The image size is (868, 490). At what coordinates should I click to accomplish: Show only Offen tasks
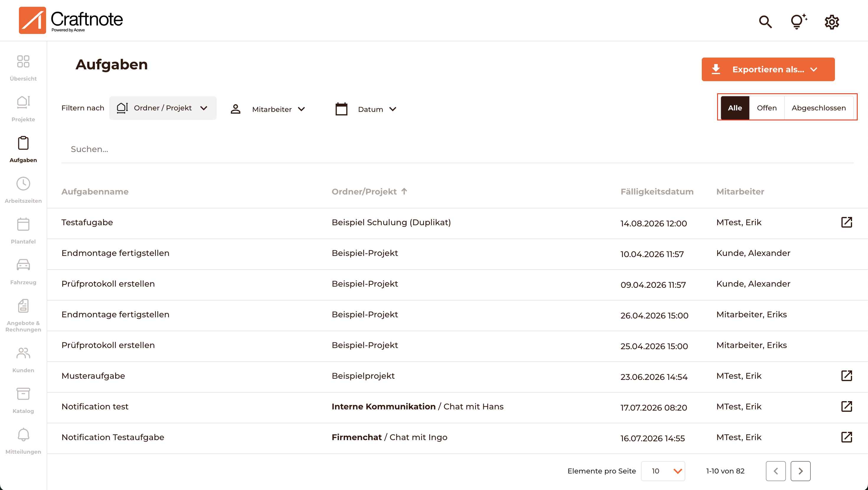click(766, 108)
